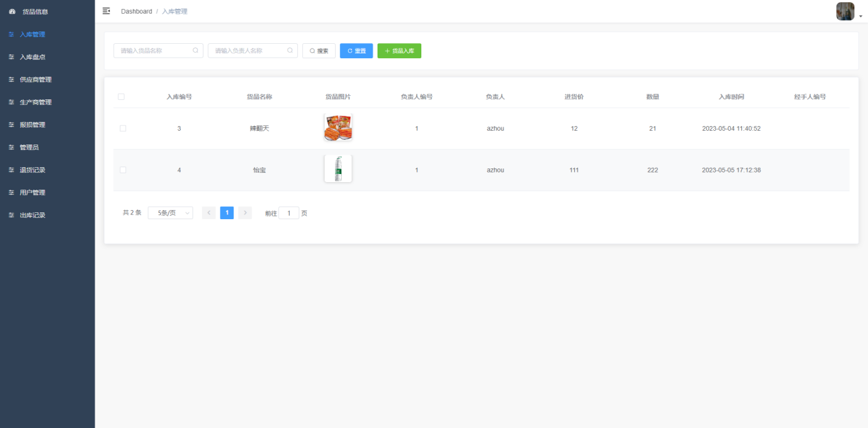The width and height of the screenshot is (868, 428).
Task: Click the 入库盘点 sidebar icon
Action: click(x=11, y=57)
